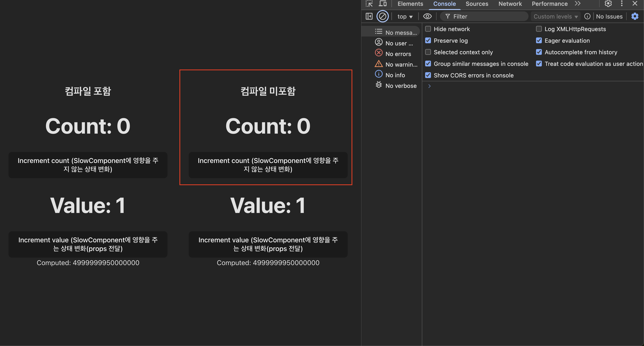The height and width of the screenshot is (346, 644).
Task: Open the Custom levels dropdown
Action: (x=555, y=16)
